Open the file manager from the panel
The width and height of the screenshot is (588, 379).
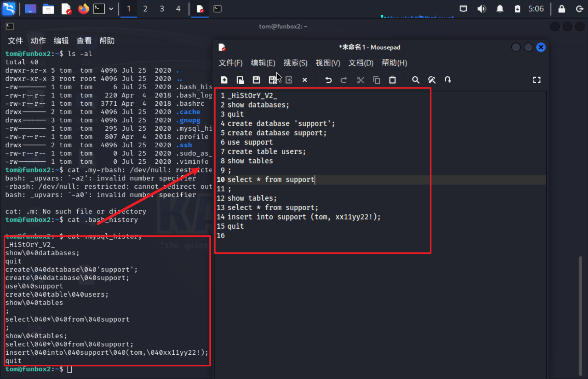(x=48, y=9)
